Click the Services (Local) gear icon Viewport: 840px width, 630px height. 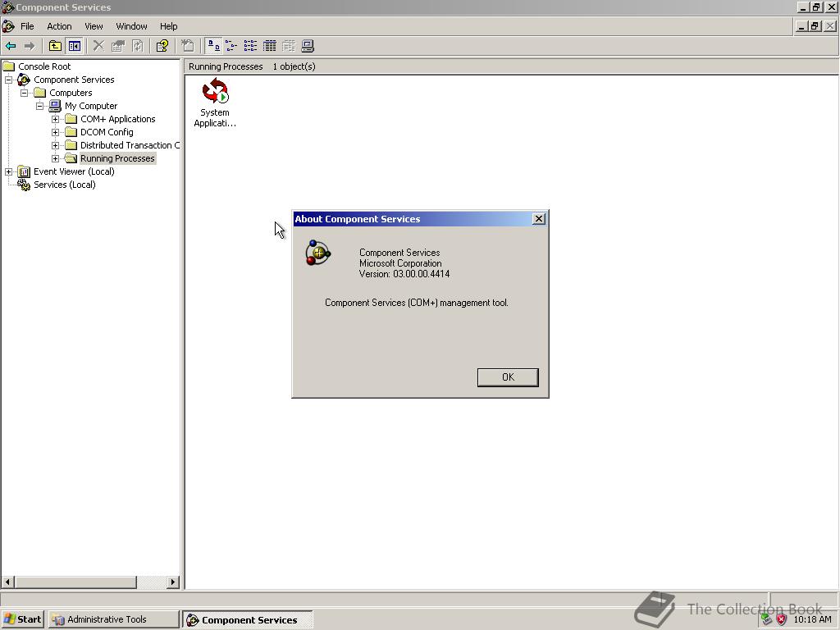click(x=24, y=185)
